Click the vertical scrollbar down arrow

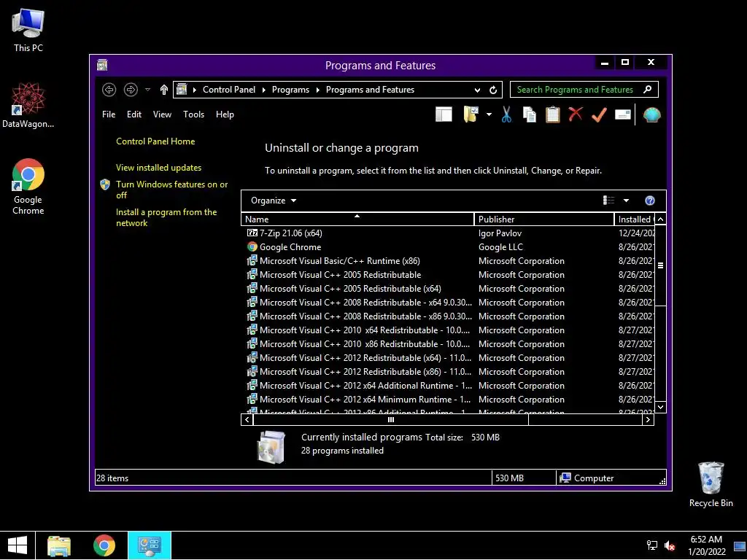click(x=660, y=407)
